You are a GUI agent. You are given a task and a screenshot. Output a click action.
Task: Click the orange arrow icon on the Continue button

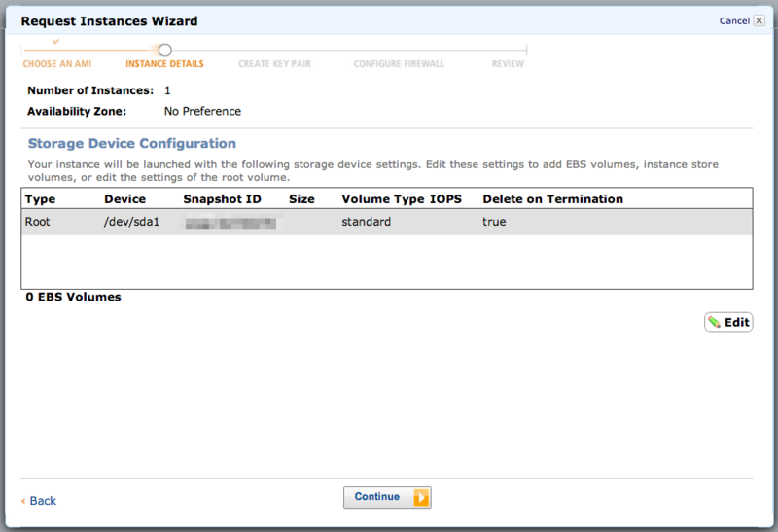[421, 497]
